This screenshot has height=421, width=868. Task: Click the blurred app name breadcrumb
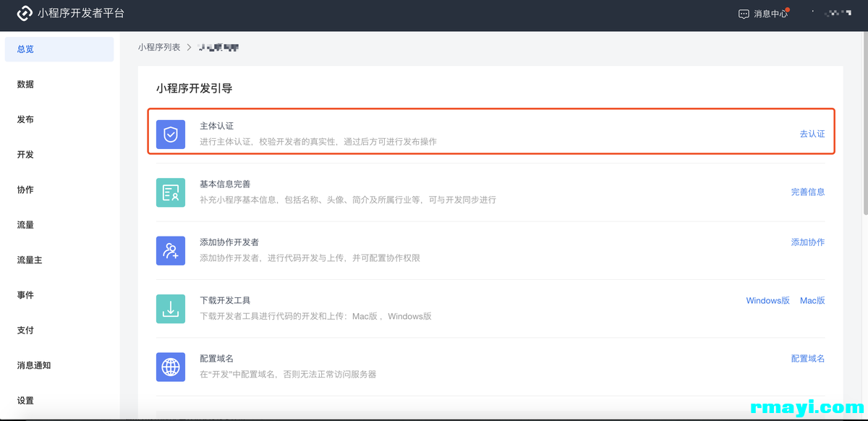[218, 47]
